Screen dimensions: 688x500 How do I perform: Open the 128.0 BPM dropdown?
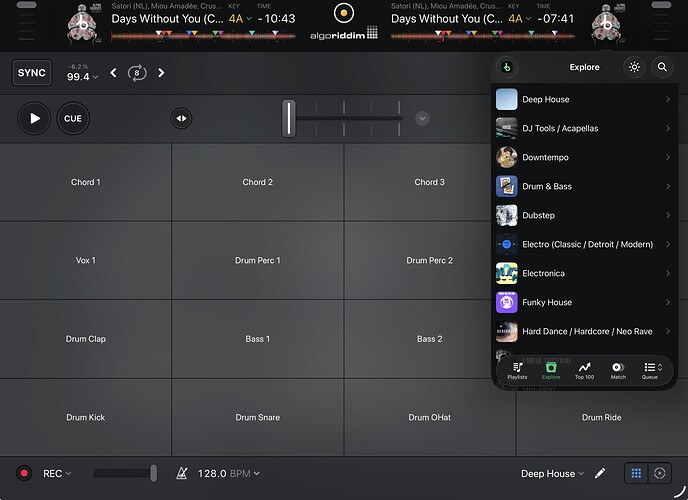pyautogui.click(x=230, y=473)
